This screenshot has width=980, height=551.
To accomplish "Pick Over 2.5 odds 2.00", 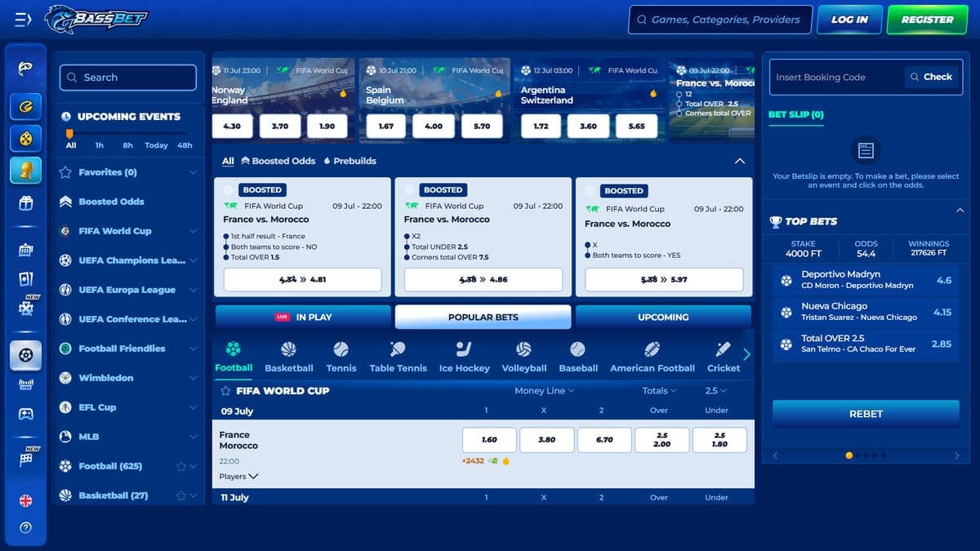I will tap(662, 439).
